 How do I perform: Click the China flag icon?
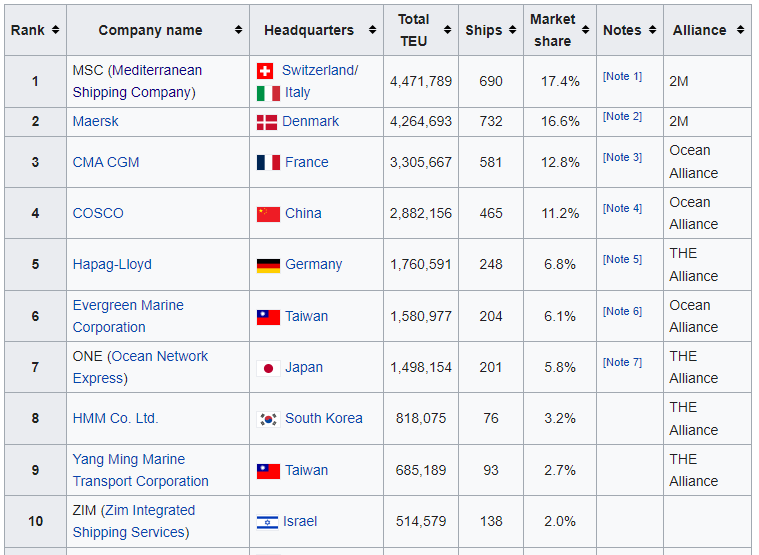[267, 214]
